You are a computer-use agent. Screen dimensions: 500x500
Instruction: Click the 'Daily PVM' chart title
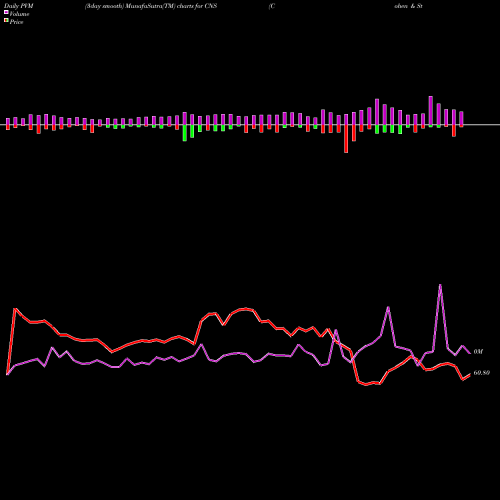point(19,6)
